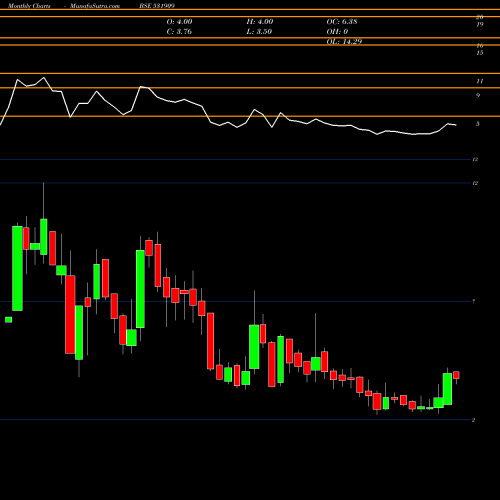Click the 'O: 4.00' open value

[x=179, y=22]
